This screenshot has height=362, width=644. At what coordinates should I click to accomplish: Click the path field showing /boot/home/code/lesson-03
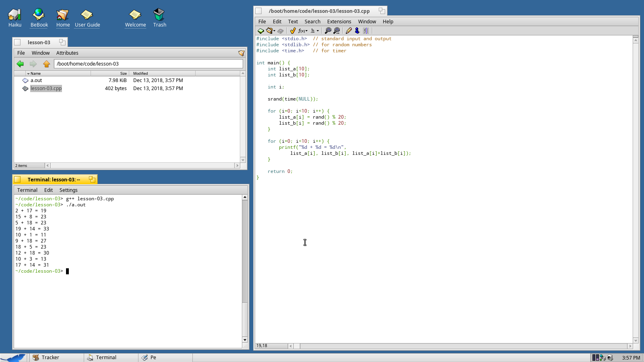149,64
